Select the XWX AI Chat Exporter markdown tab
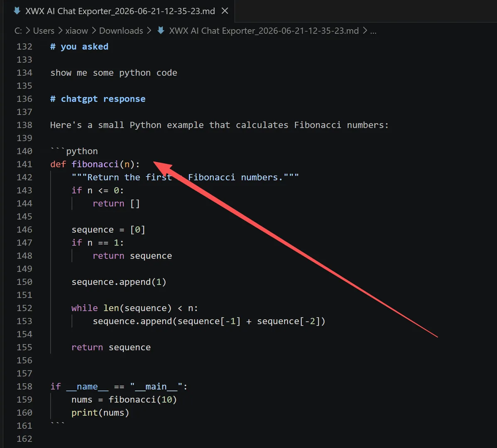497x448 pixels. [x=120, y=11]
